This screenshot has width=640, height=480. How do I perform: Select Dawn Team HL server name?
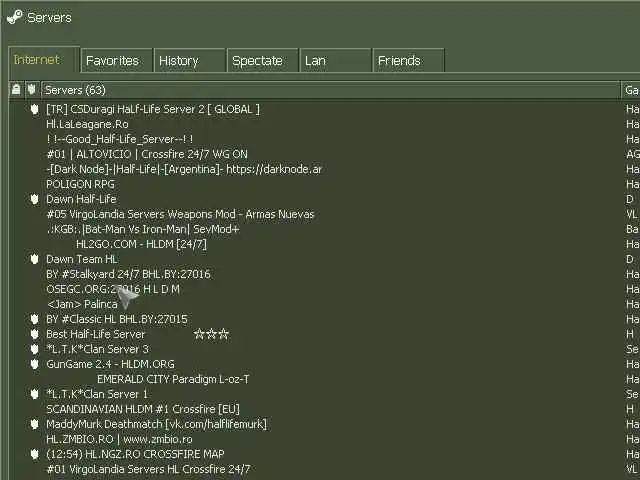(82, 259)
